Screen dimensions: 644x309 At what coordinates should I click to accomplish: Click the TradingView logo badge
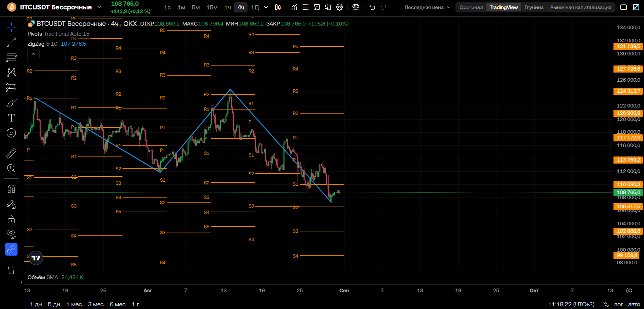[x=36, y=258]
